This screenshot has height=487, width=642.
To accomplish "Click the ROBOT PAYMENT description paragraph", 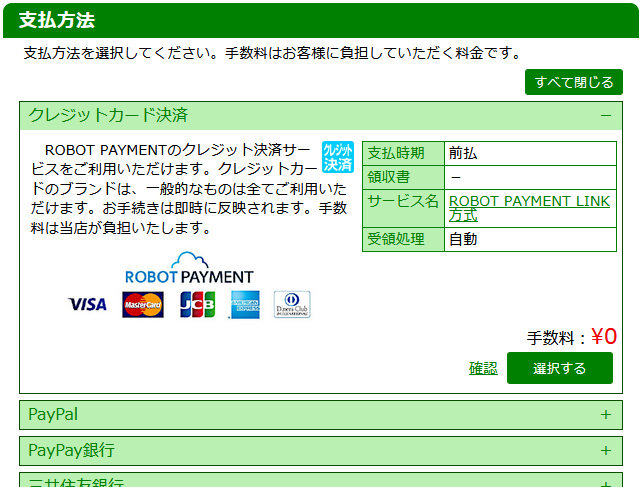I will click(x=189, y=189).
